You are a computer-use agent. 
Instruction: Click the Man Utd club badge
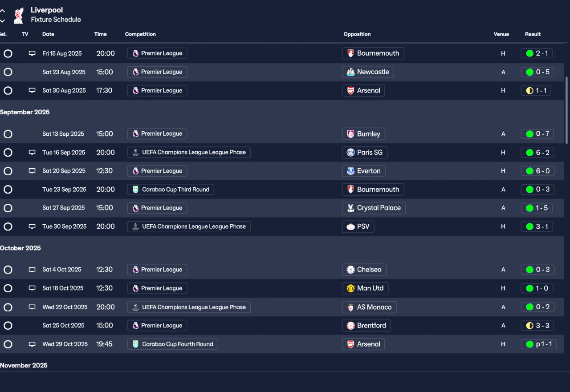[351, 288]
